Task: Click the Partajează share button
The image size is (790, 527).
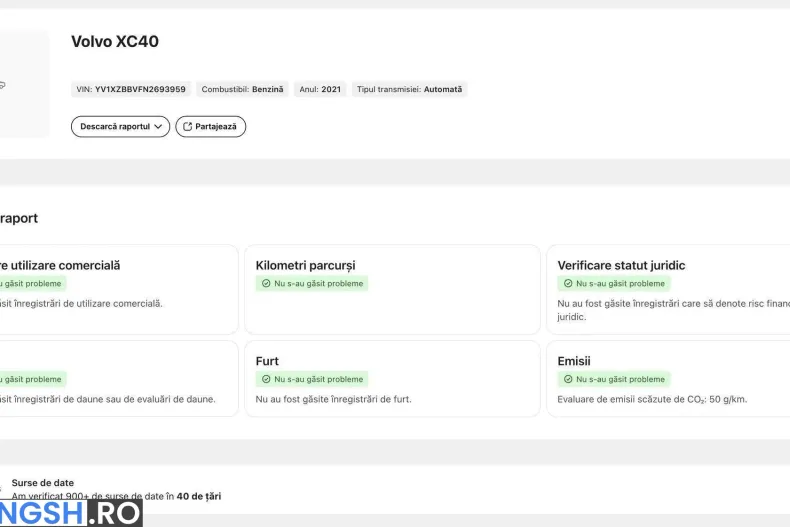Action: pyautogui.click(x=211, y=126)
